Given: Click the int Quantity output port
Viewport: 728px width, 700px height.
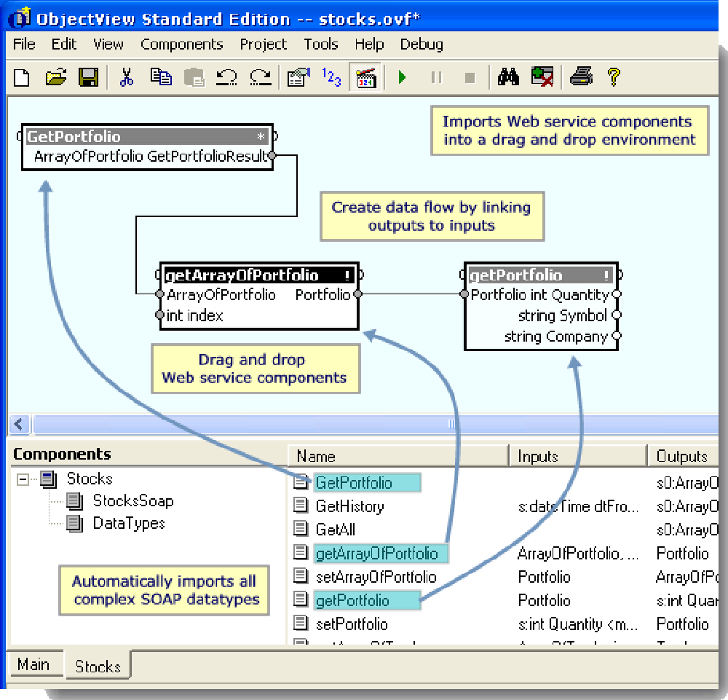Looking at the screenshot, I should tap(617, 294).
